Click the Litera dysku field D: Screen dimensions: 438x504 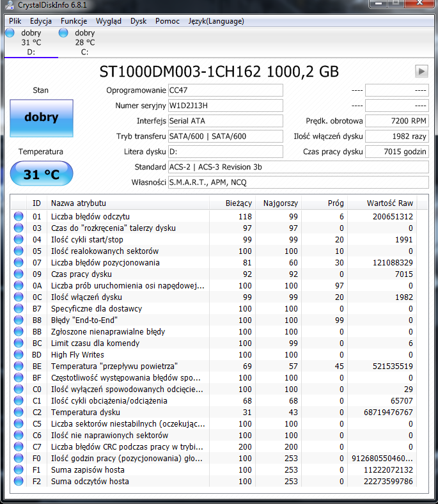(226, 152)
